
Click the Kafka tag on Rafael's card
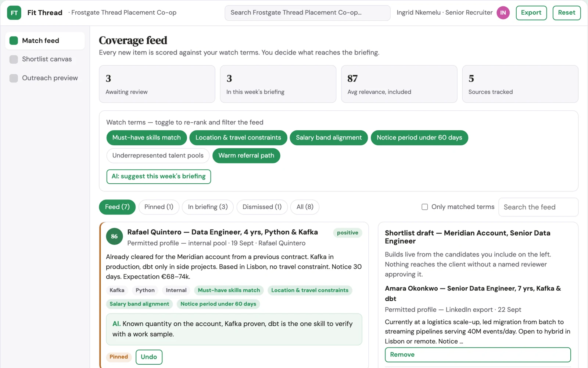pyautogui.click(x=117, y=290)
